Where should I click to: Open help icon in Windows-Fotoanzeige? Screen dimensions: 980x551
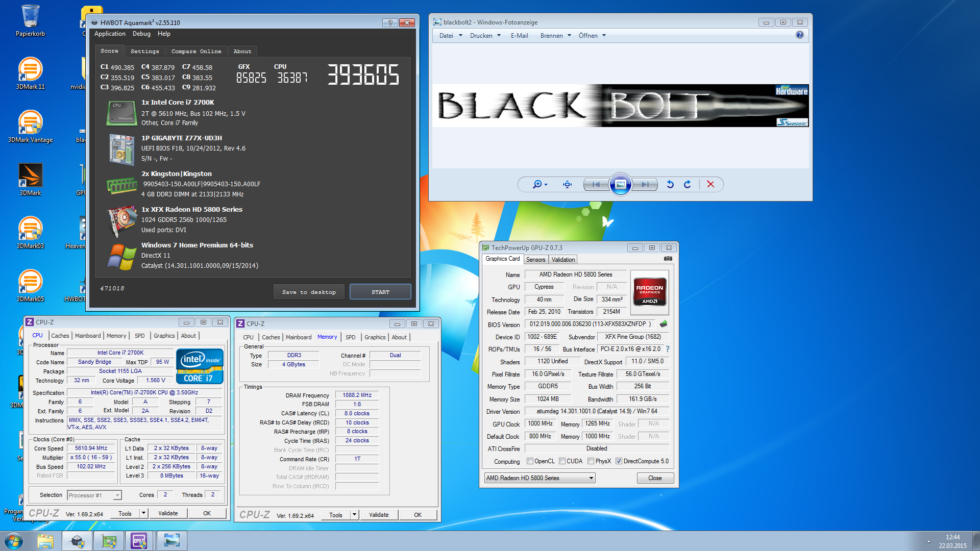point(799,35)
